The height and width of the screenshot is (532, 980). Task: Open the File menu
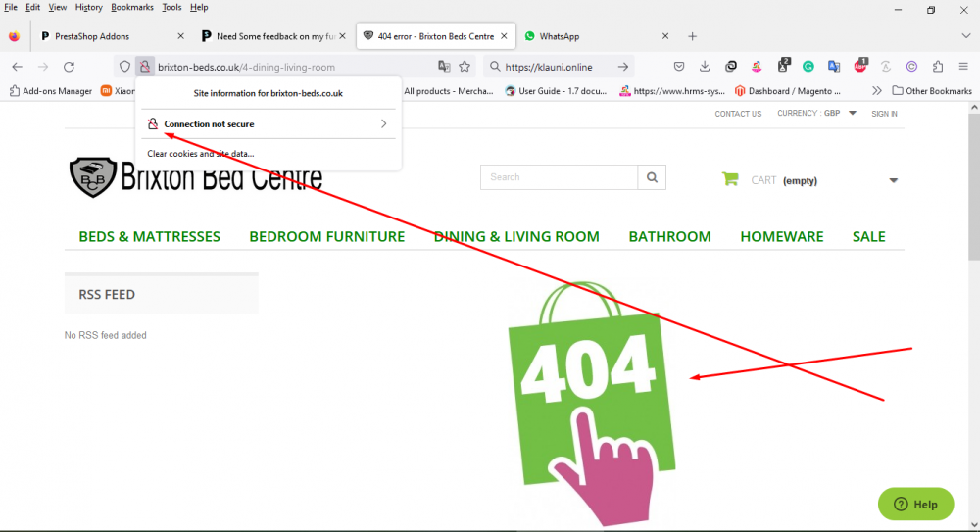coord(11,8)
